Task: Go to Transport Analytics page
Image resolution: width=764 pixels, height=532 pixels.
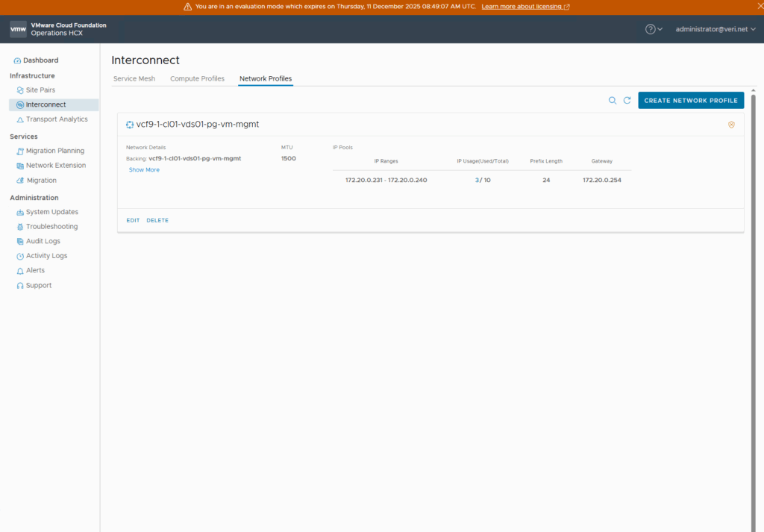Action: (x=56, y=119)
